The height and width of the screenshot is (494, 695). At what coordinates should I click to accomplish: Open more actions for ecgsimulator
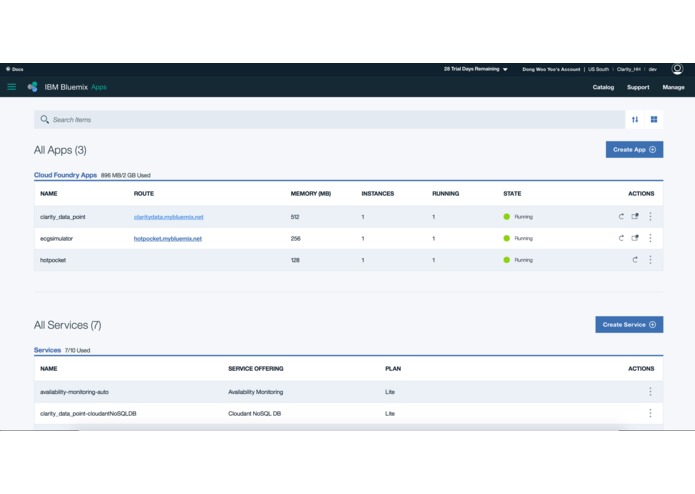pyautogui.click(x=650, y=238)
